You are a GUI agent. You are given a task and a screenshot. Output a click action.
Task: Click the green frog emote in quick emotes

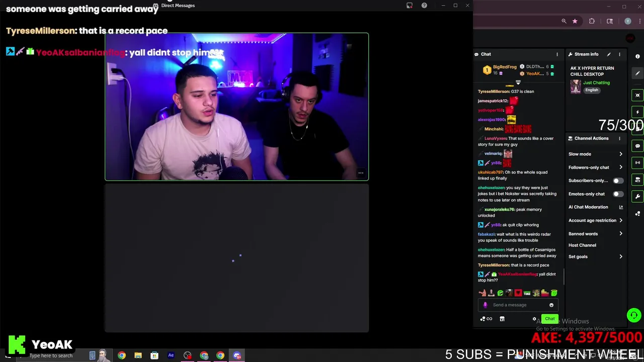500,293
